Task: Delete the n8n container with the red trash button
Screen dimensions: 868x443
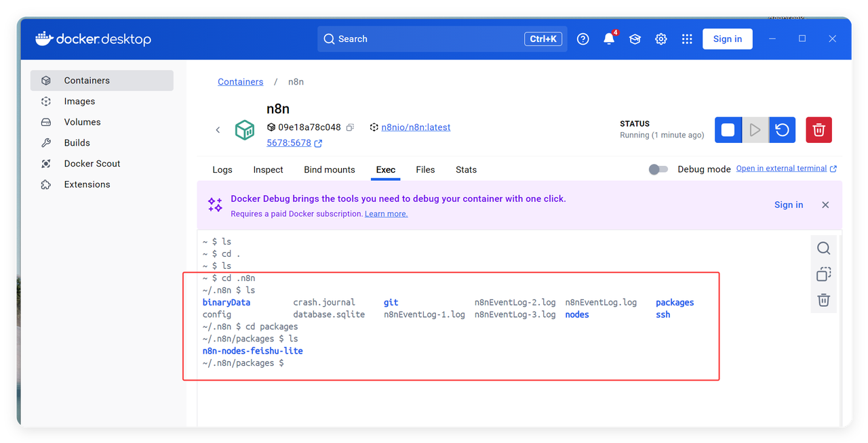Action: tap(818, 129)
